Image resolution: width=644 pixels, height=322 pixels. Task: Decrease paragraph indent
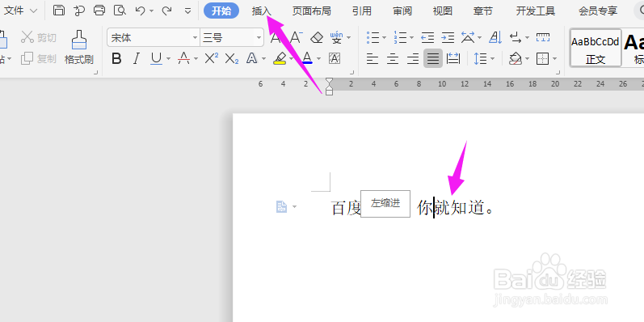pos(427,38)
